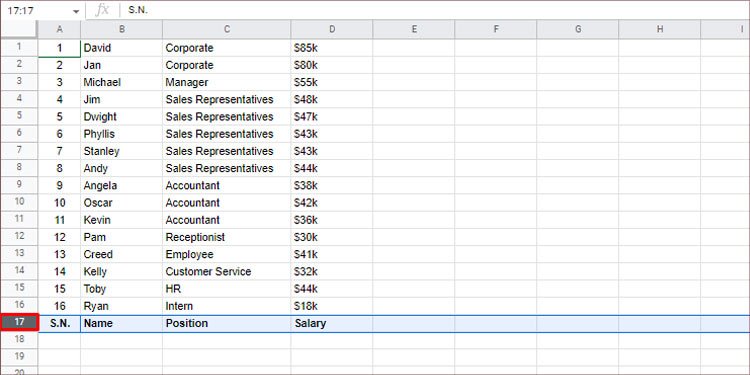Click the cell containing Jim

(x=121, y=99)
